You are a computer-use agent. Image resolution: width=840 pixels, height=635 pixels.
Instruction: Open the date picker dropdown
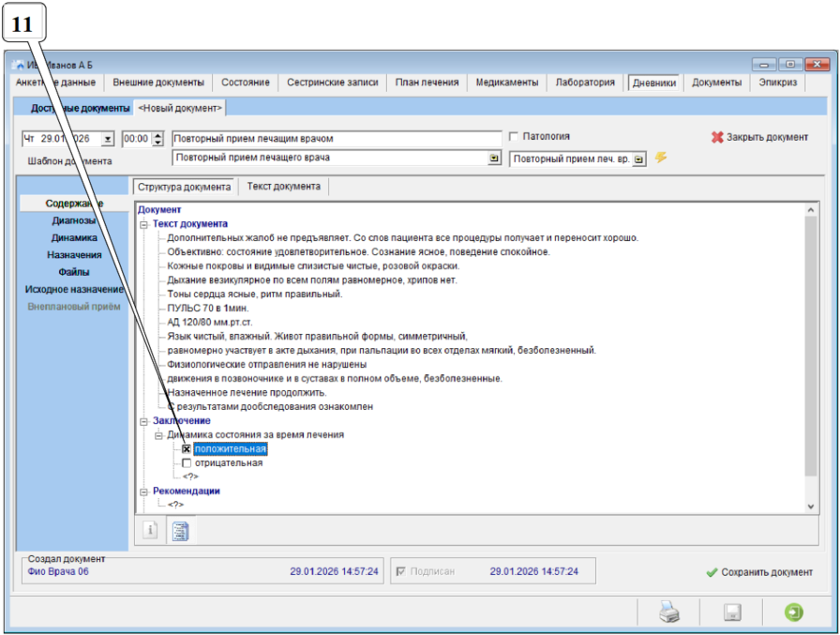tap(108, 139)
